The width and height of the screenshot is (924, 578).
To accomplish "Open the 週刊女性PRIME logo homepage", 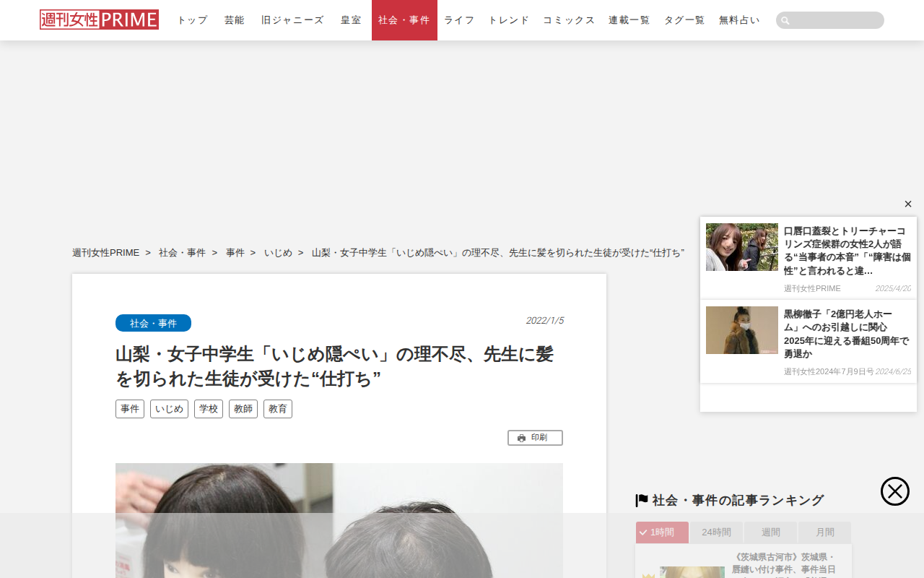I will click(99, 20).
